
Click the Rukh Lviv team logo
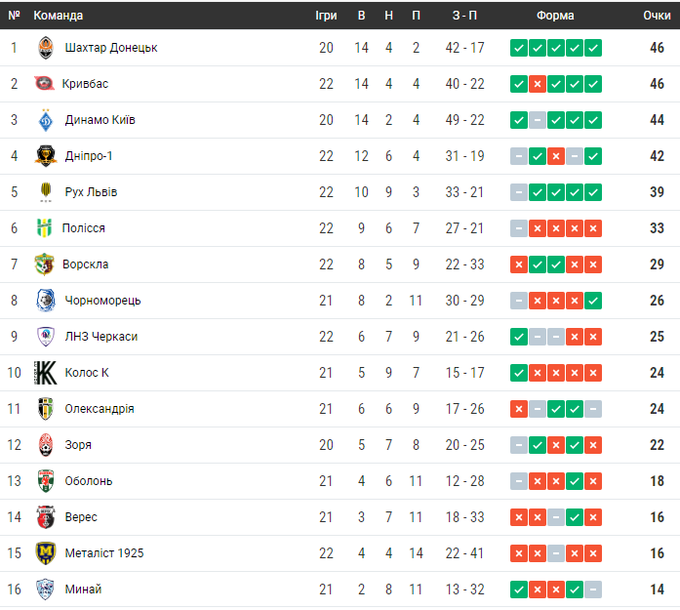pos(44,192)
